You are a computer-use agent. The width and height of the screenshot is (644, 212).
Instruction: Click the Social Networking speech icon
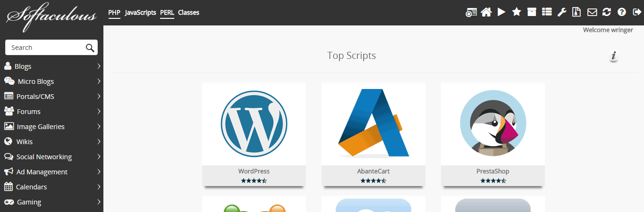click(8, 156)
